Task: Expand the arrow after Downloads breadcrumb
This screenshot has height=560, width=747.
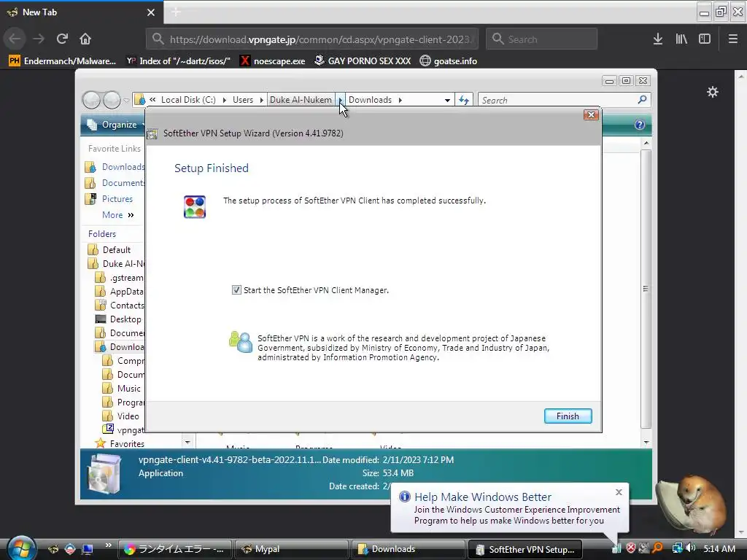Action: coord(400,99)
